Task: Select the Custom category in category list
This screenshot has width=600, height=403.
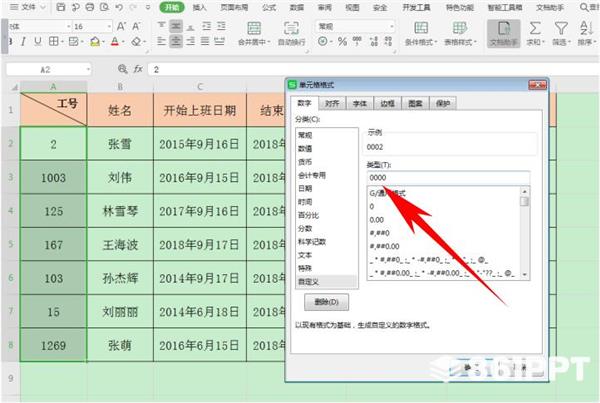Action: pyautogui.click(x=326, y=282)
